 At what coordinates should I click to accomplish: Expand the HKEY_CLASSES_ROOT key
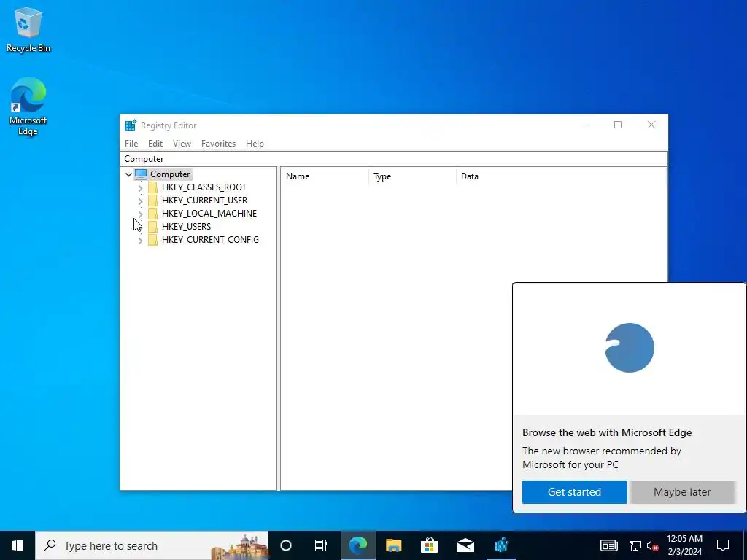click(x=141, y=188)
